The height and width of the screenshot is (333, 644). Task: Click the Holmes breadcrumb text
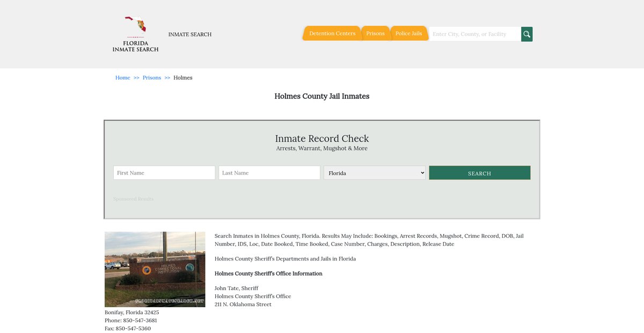(183, 78)
